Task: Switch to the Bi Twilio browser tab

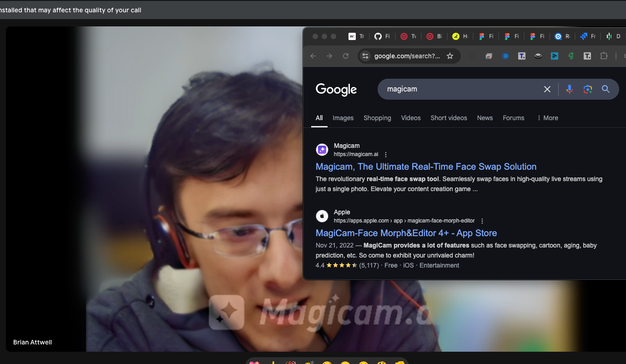Action: [x=434, y=36]
